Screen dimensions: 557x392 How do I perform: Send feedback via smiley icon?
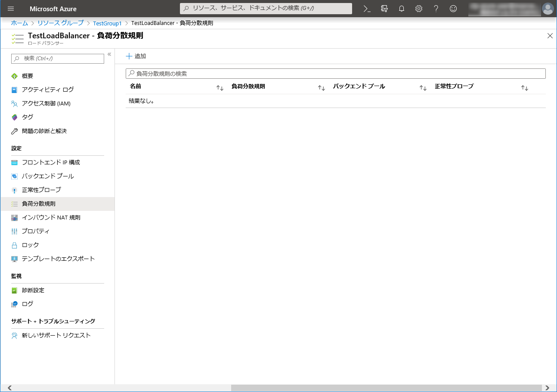[x=453, y=9]
